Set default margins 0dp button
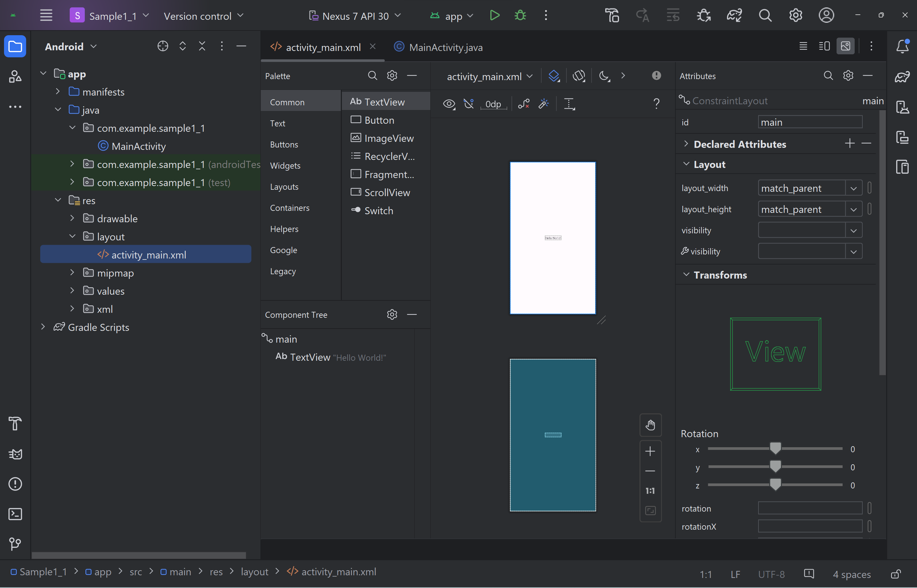917x588 pixels. click(x=493, y=104)
